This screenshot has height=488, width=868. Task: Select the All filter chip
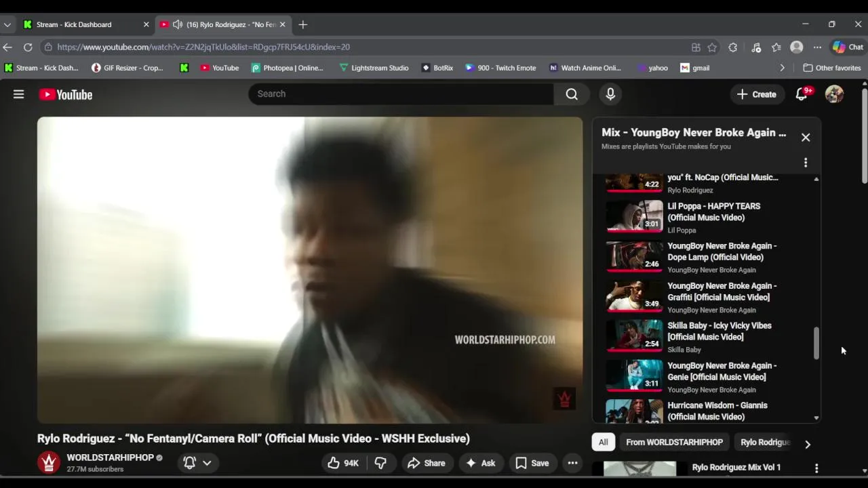pyautogui.click(x=603, y=442)
